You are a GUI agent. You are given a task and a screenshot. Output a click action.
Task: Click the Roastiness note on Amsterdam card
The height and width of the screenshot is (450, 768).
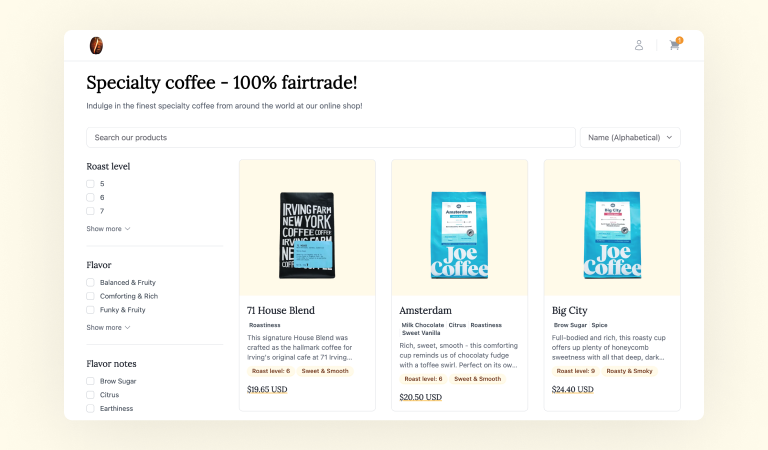click(x=486, y=325)
